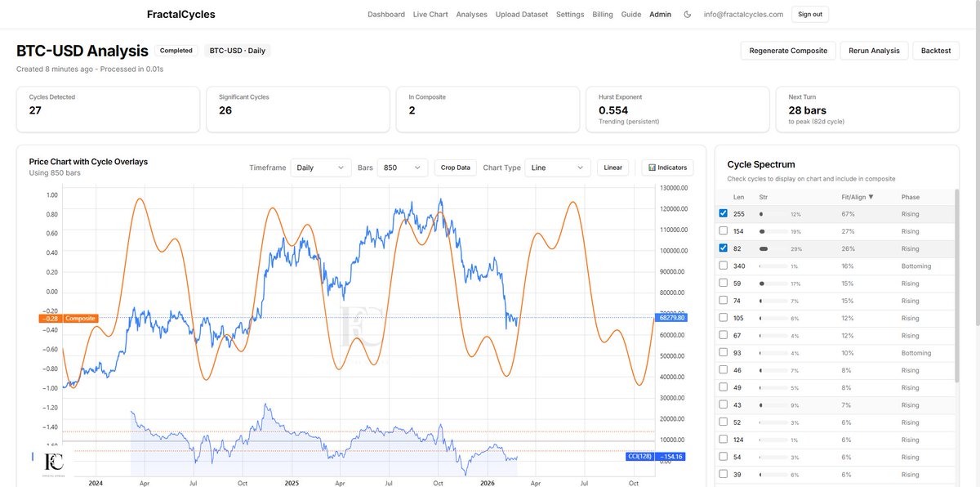Change Chart Type via Line dropdown
The image size is (980, 487).
(x=557, y=167)
